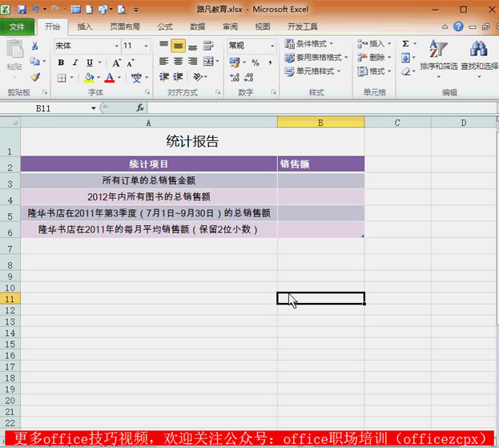499x448 pixels.
Task: Apply the red font color swatch
Action: [108, 79]
